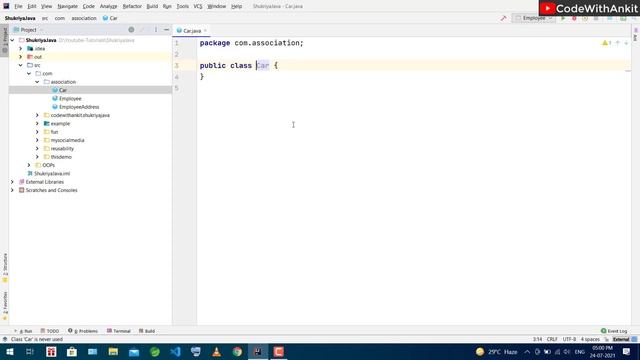Close the Car.java editor tab
The height and width of the screenshot is (360, 640).
pos(205,31)
